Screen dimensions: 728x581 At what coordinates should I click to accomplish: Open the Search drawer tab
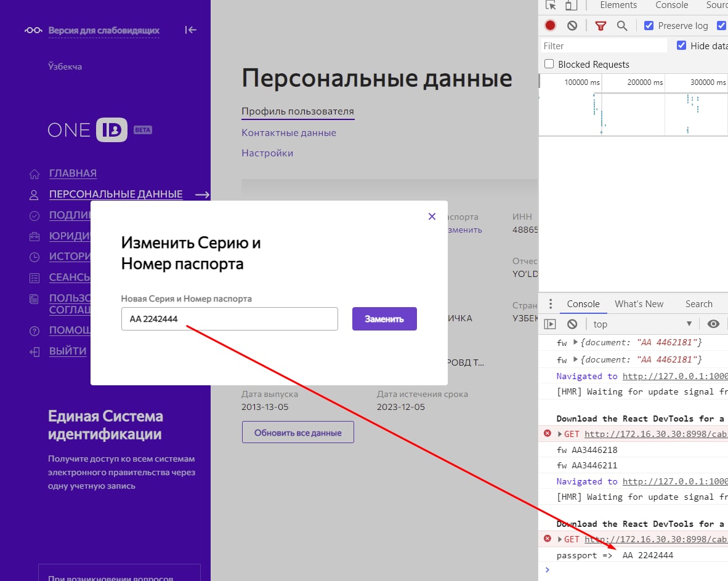coord(699,304)
